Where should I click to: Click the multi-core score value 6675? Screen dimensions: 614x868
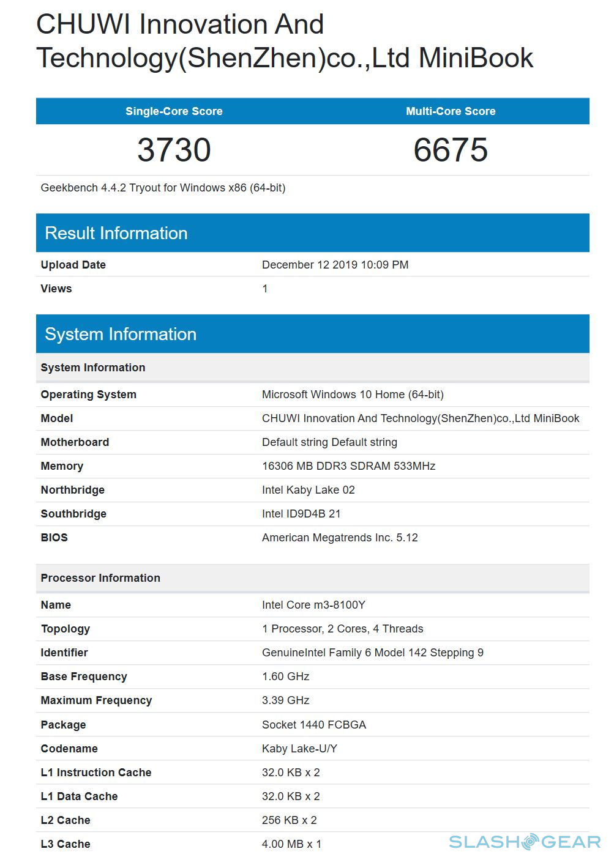pyautogui.click(x=451, y=150)
